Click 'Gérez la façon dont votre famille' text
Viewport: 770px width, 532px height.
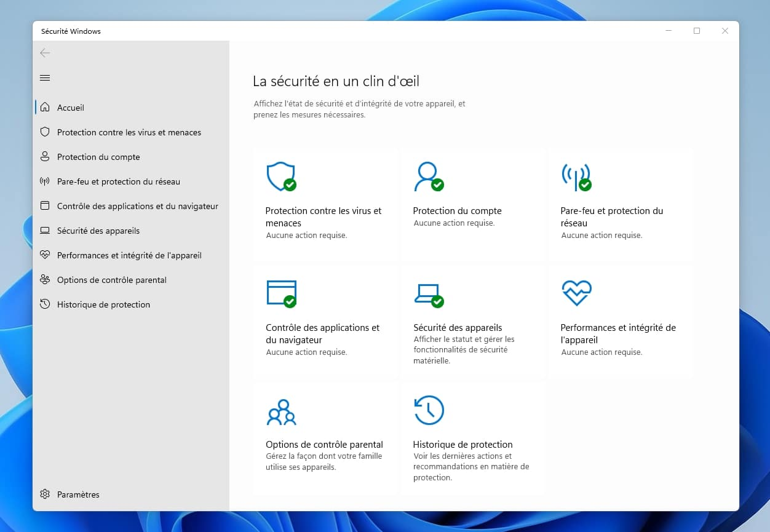(x=324, y=456)
